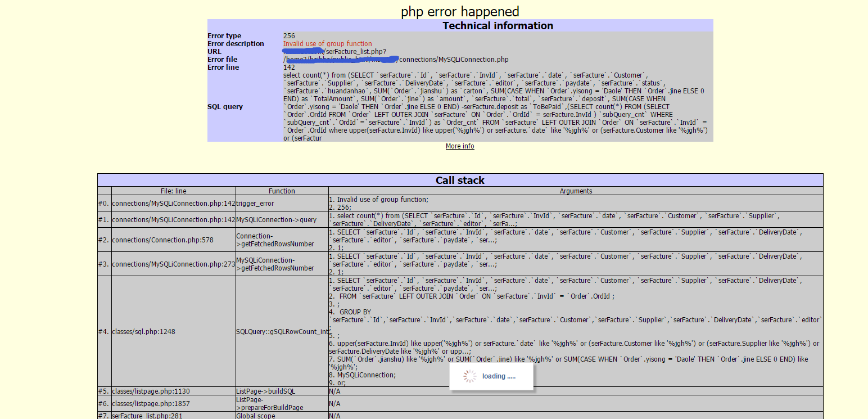
Task: Click the #3. row number cell
Action: pyautogui.click(x=104, y=264)
